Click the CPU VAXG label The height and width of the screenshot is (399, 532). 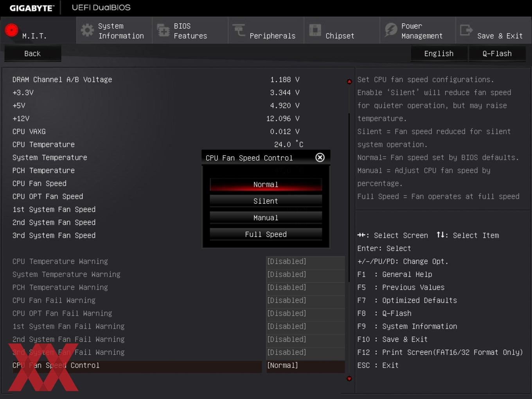29,131
